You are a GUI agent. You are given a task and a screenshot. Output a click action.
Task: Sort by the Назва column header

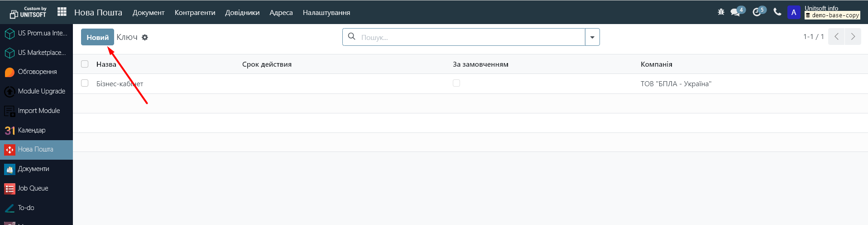pyautogui.click(x=106, y=64)
